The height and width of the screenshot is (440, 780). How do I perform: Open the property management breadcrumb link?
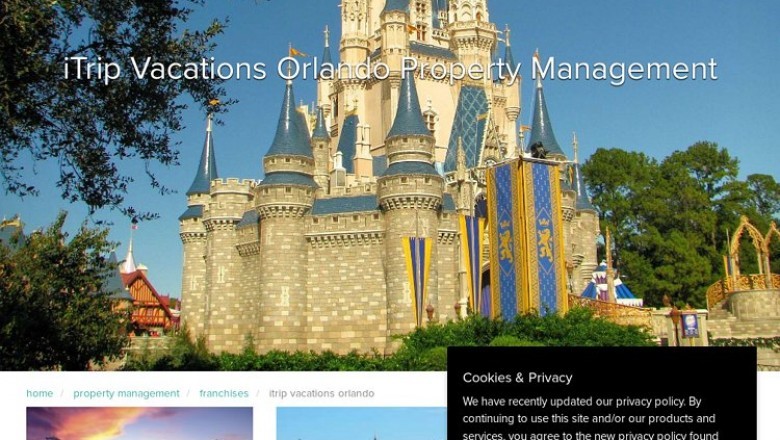tap(126, 393)
